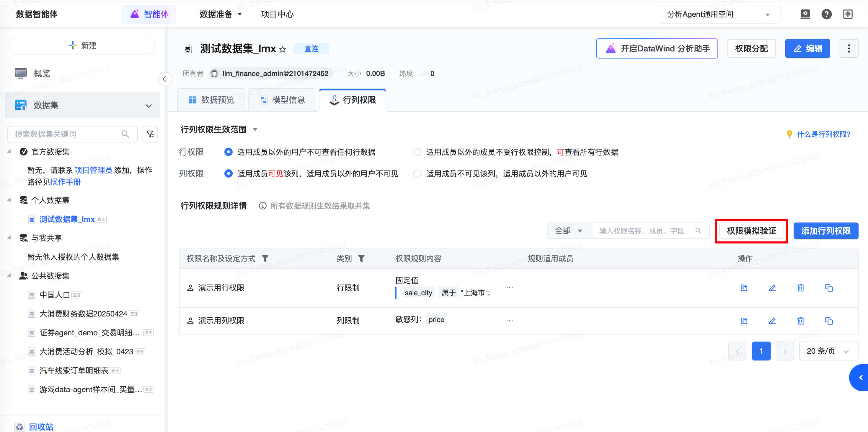Switch to the 数据预览 tab
Viewport: 868px width, 432px height.
(x=211, y=100)
